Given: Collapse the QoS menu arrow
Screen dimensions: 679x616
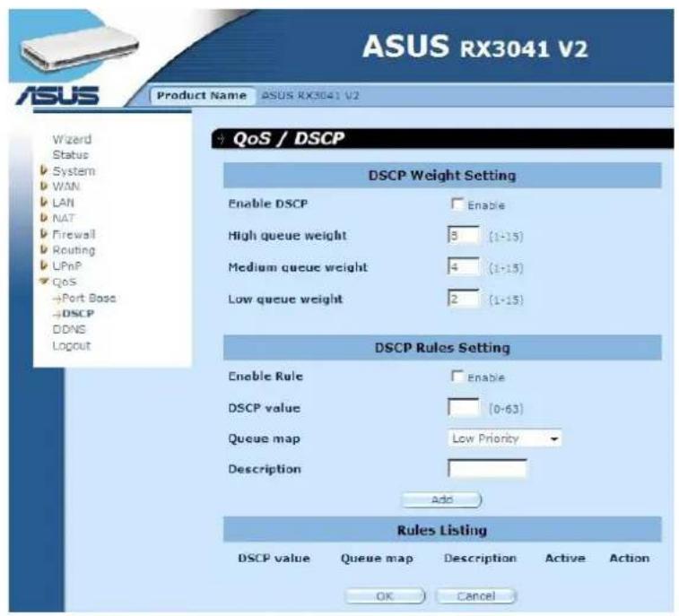Looking at the screenshot, I should pos(43,282).
